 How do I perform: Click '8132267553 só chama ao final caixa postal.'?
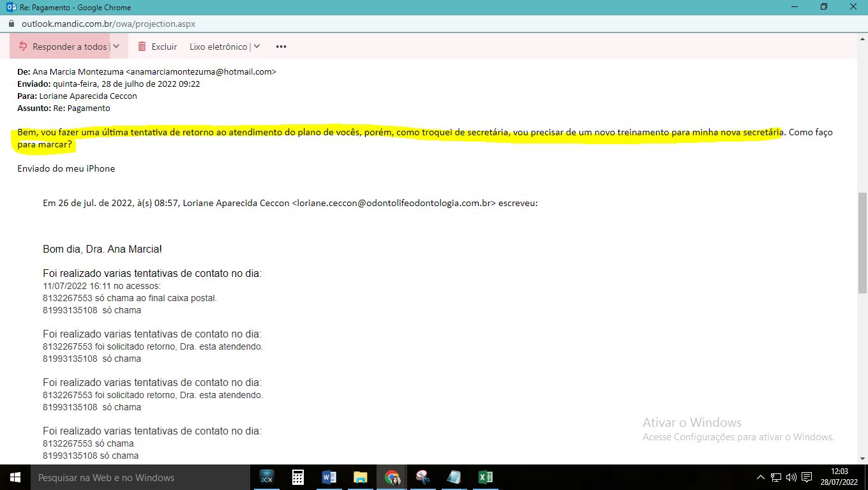(130, 298)
